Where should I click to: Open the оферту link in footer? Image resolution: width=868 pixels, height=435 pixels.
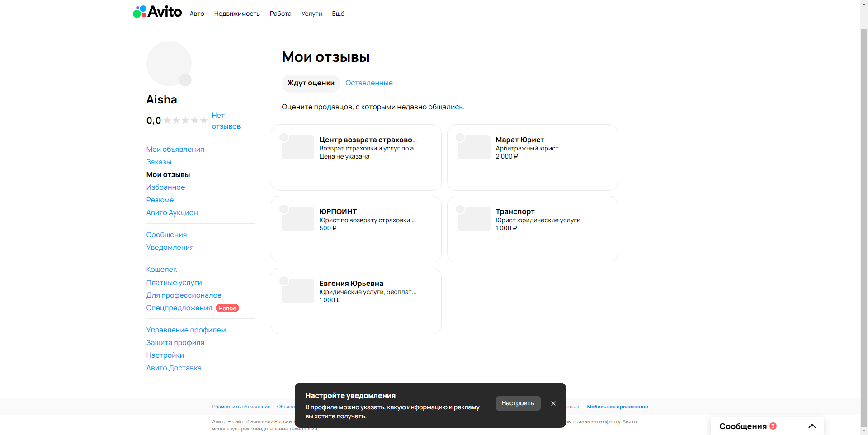tap(611, 422)
